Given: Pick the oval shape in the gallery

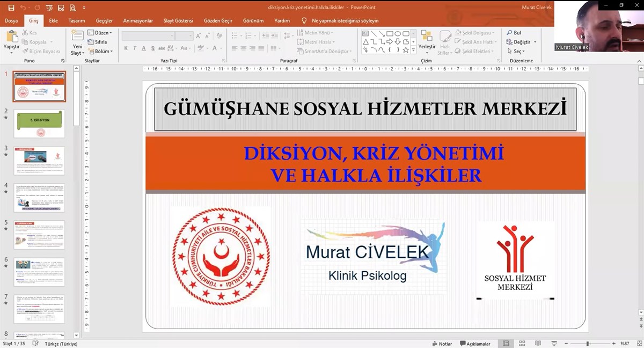Looking at the screenshot, I should click(x=398, y=33).
